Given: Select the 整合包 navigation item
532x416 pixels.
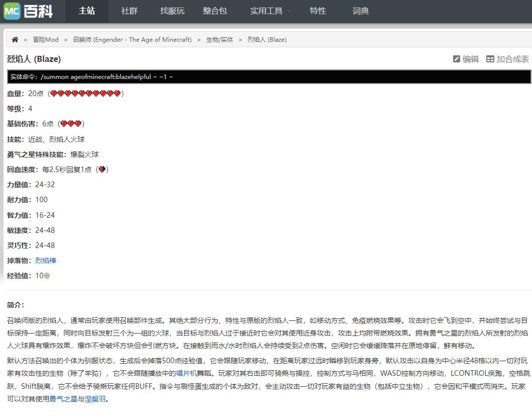Looking at the screenshot, I should 215,11.
